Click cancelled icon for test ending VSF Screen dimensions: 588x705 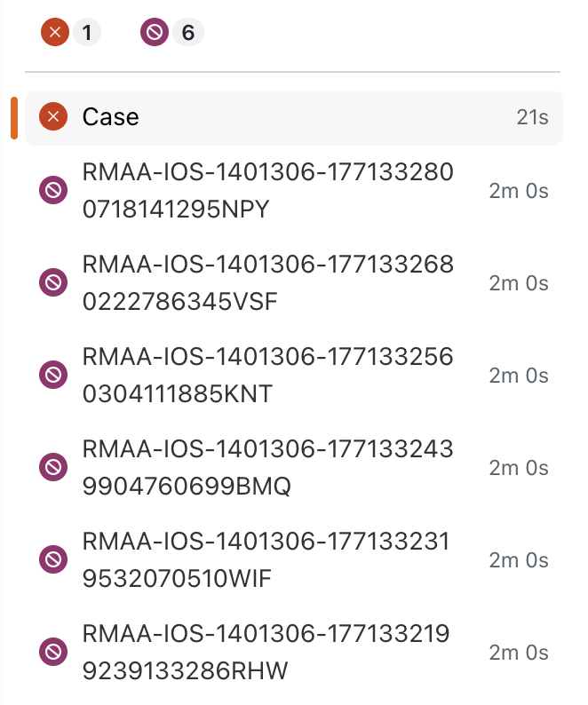click(53, 282)
